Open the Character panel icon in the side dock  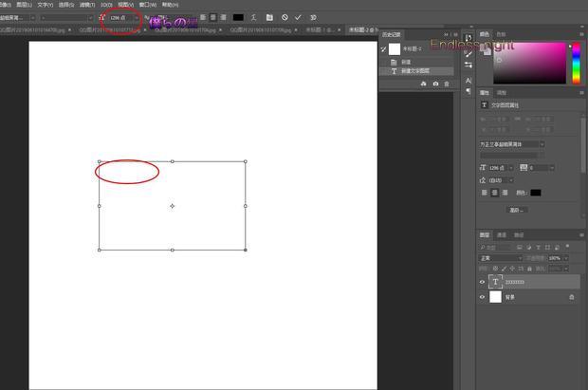click(x=469, y=81)
